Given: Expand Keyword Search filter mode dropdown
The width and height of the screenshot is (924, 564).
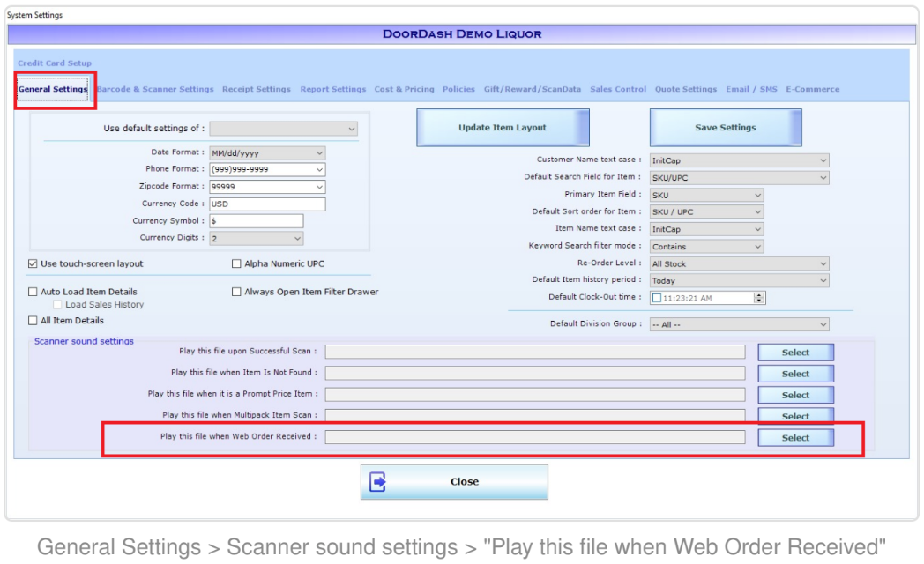Looking at the screenshot, I should (x=706, y=246).
